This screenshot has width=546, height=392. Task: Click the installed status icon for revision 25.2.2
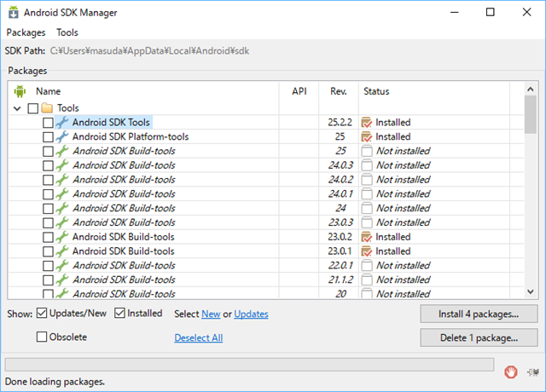pyautogui.click(x=367, y=123)
